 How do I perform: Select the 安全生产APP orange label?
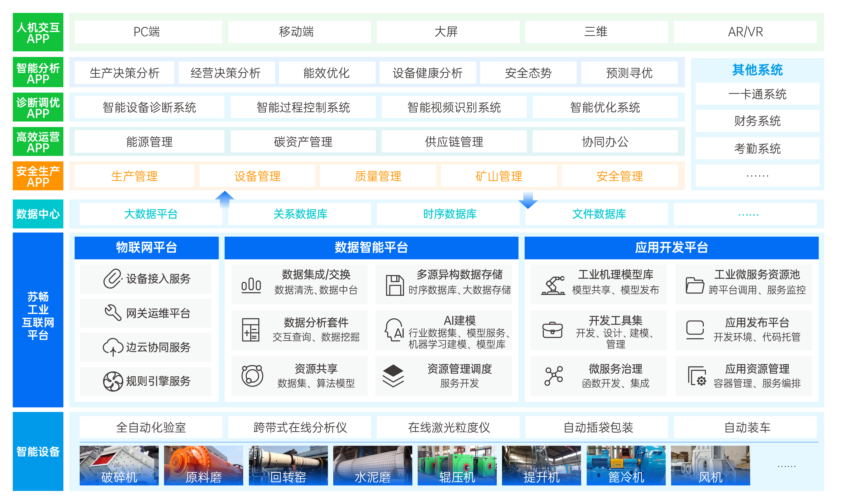(38, 176)
